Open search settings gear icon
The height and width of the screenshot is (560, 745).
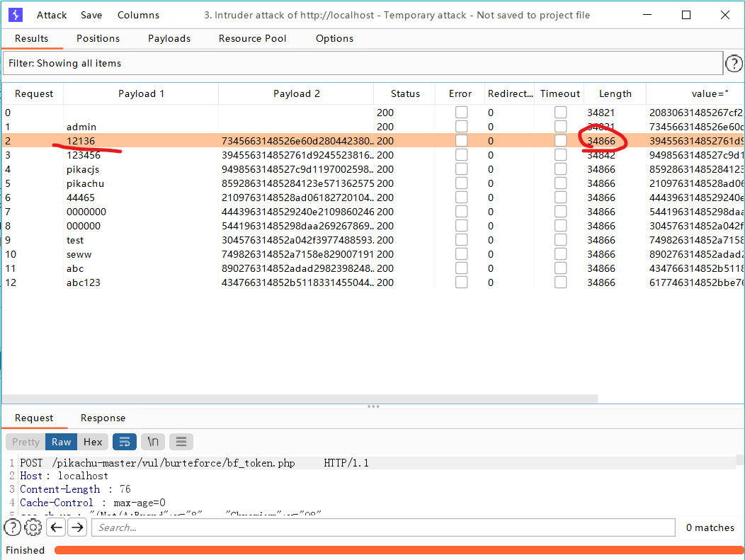click(x=33, y=527)
